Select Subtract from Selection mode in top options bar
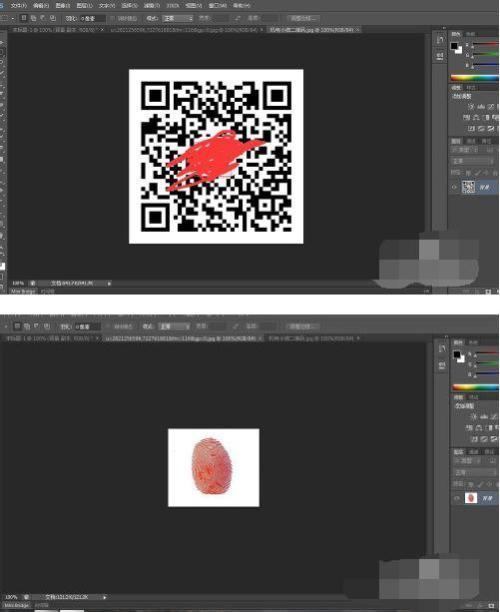 tap(43, 18)
